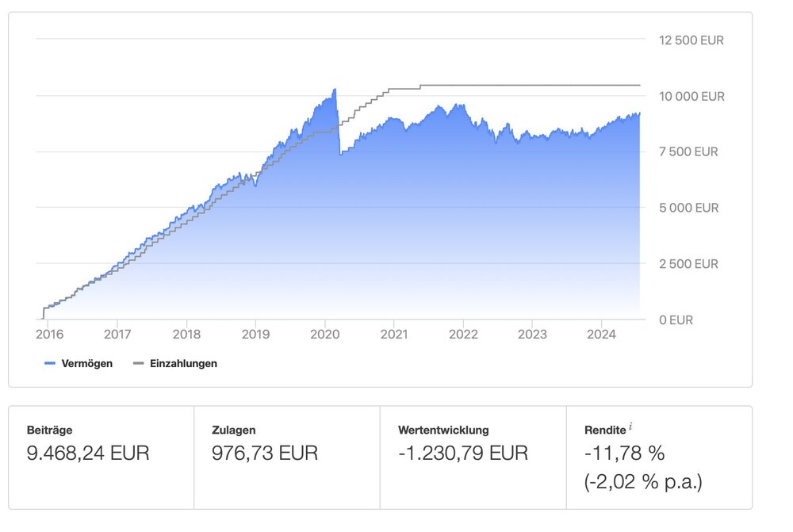The width and height of the screenshot is (793, 532).
Task: Click the gray Einzahlungen legend color marker
Action: (138, 364)
